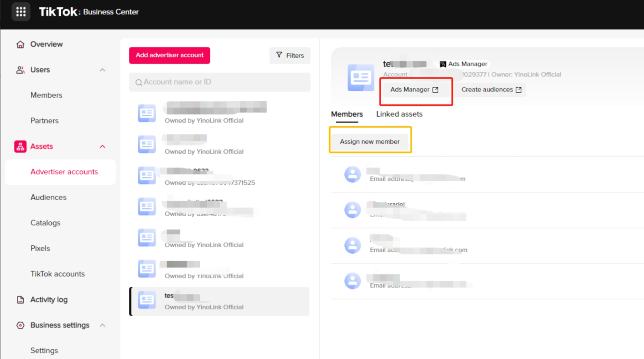The width and height of the screenshot is (644, 359).
Task: Open Filters dropdown
Action: [x=290, y=56]
